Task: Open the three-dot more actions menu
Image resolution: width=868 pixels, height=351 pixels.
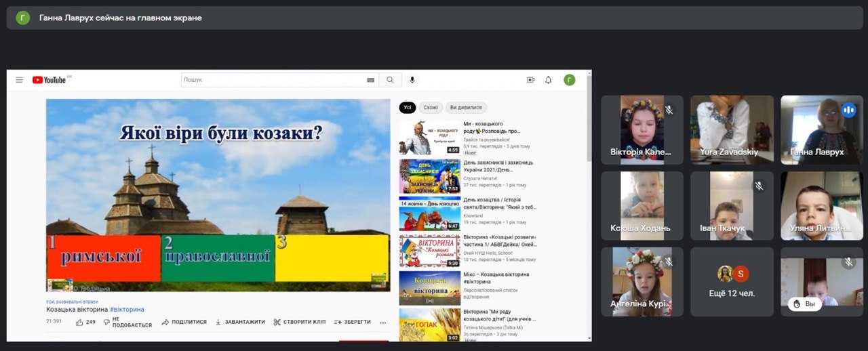Action: [382, 323]
